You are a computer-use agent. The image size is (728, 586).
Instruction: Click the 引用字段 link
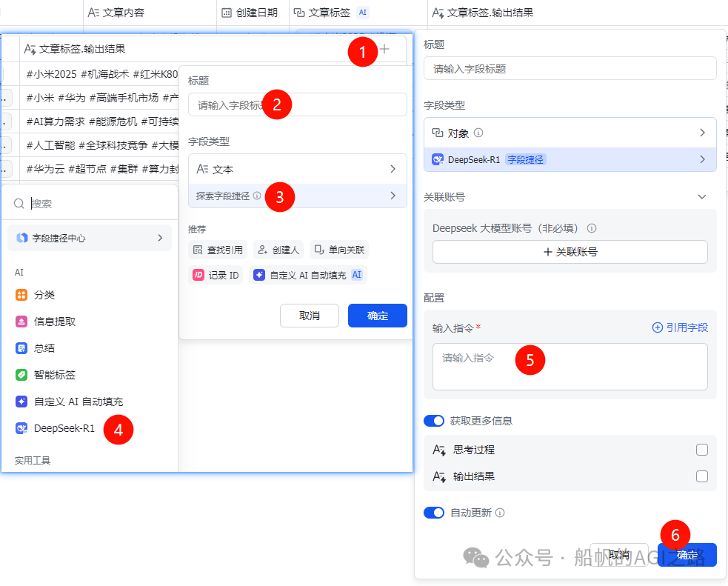point(680,327)
